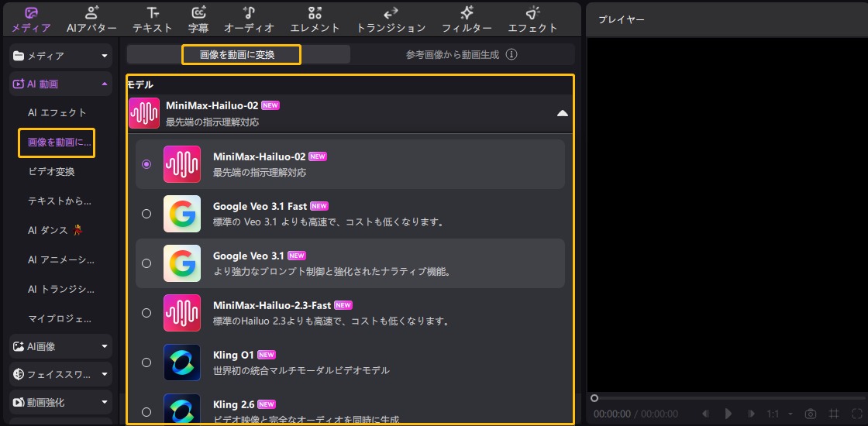Select ビデオ変換 in sidebar

(51, 171)
